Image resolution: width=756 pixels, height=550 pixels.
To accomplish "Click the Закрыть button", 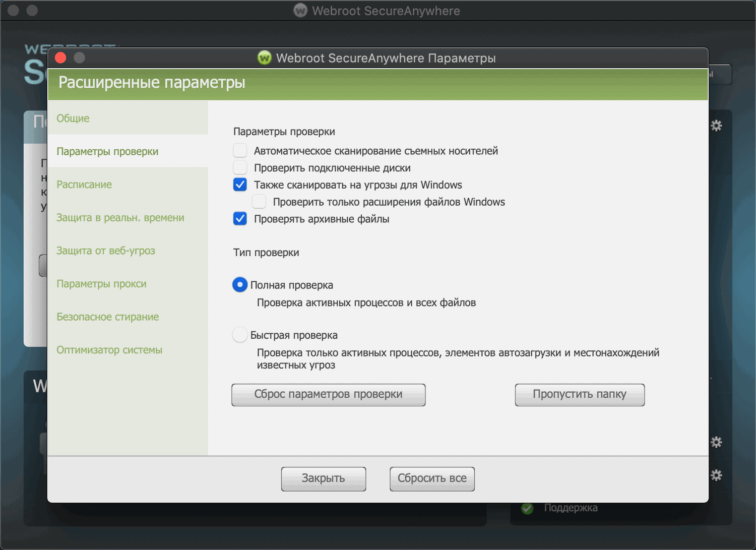I will [324, 478].
